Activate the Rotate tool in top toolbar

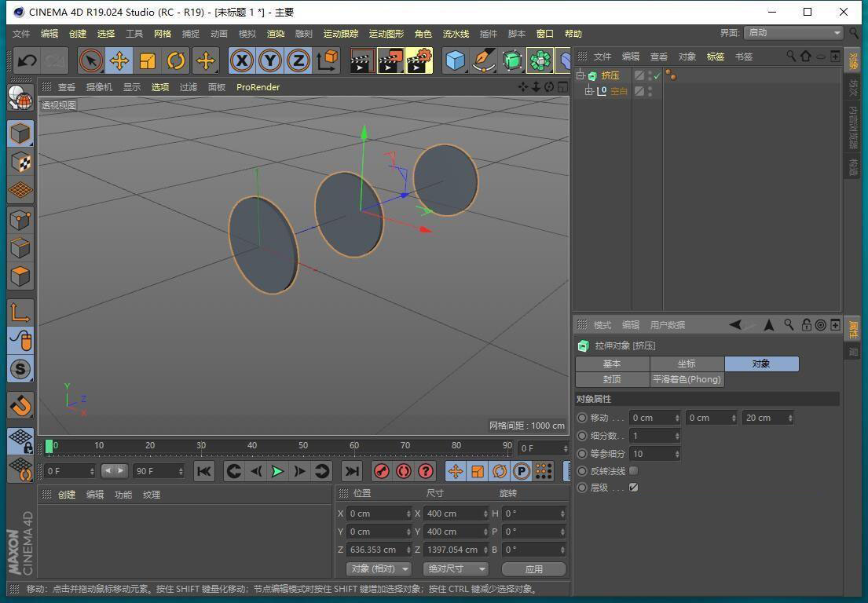point(176,60)
